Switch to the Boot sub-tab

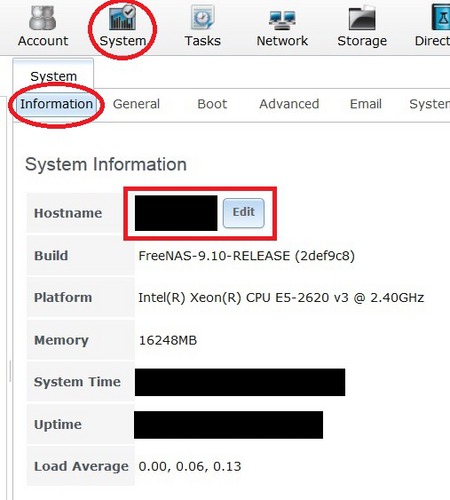click(212, 104)
